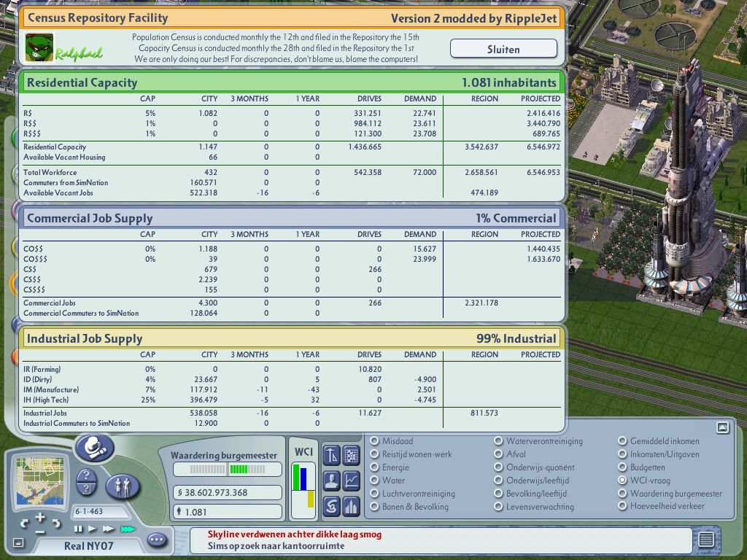Click the city name Real NY07
This screenshot has height=560, width=747.
(x=88, y=545)
